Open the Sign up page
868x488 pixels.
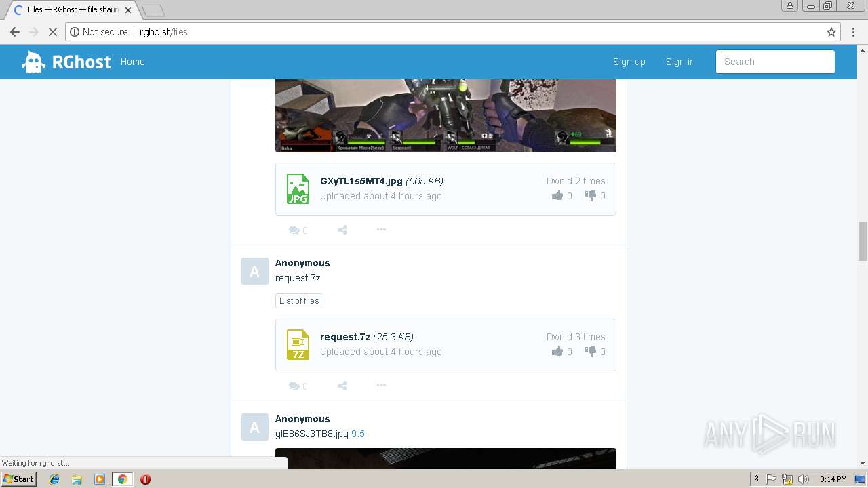629,62
